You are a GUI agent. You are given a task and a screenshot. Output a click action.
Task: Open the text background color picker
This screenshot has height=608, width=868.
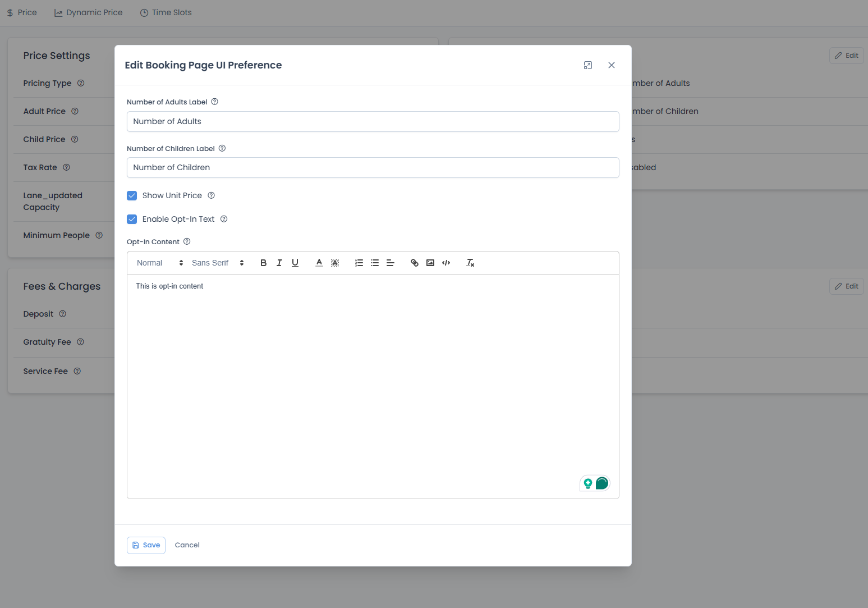335,263
